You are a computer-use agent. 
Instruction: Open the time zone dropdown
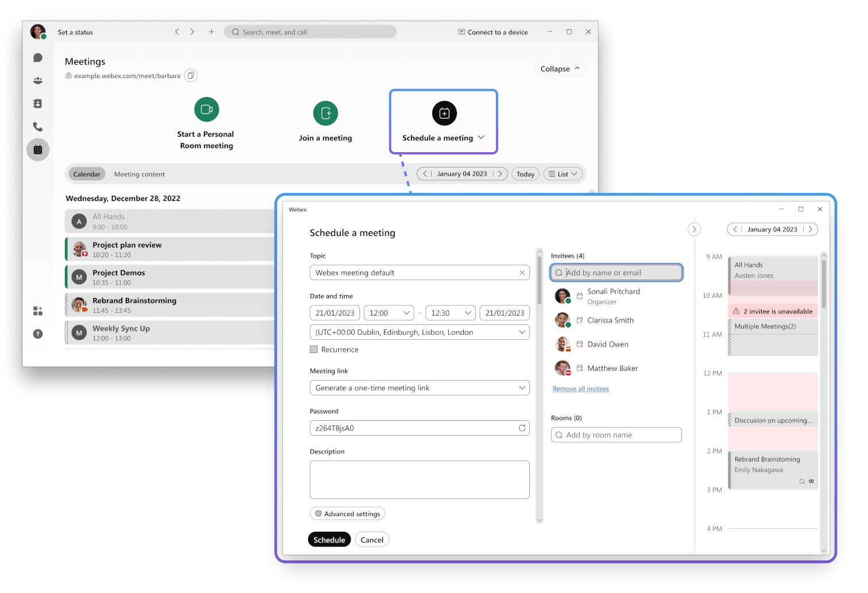point(420,332)
